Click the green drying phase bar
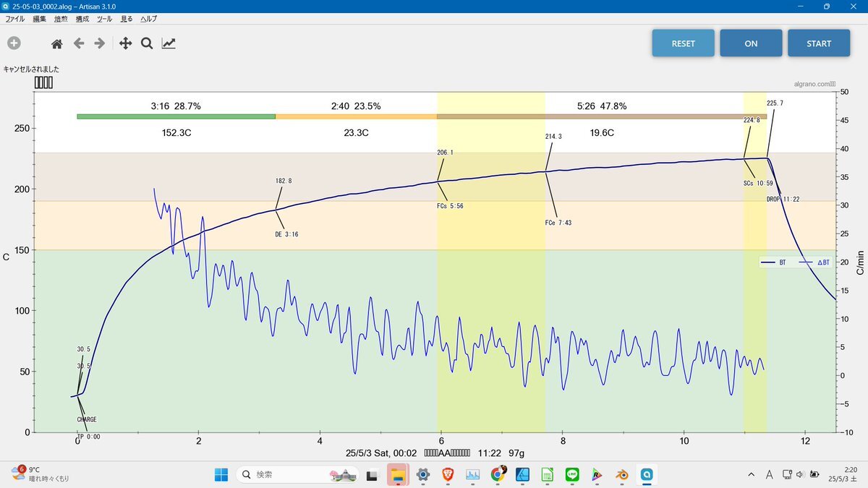Screen dimensions: 868x488 pos(176,116)
